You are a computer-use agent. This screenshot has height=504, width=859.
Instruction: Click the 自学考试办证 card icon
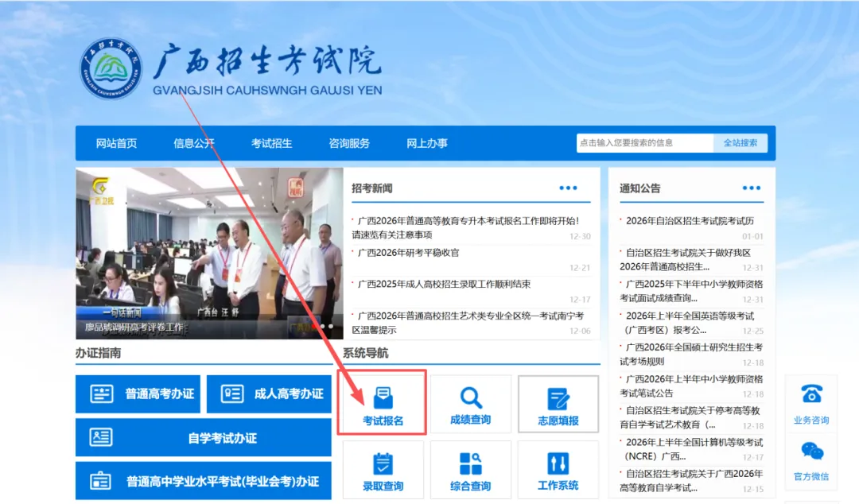click(101, 437)
